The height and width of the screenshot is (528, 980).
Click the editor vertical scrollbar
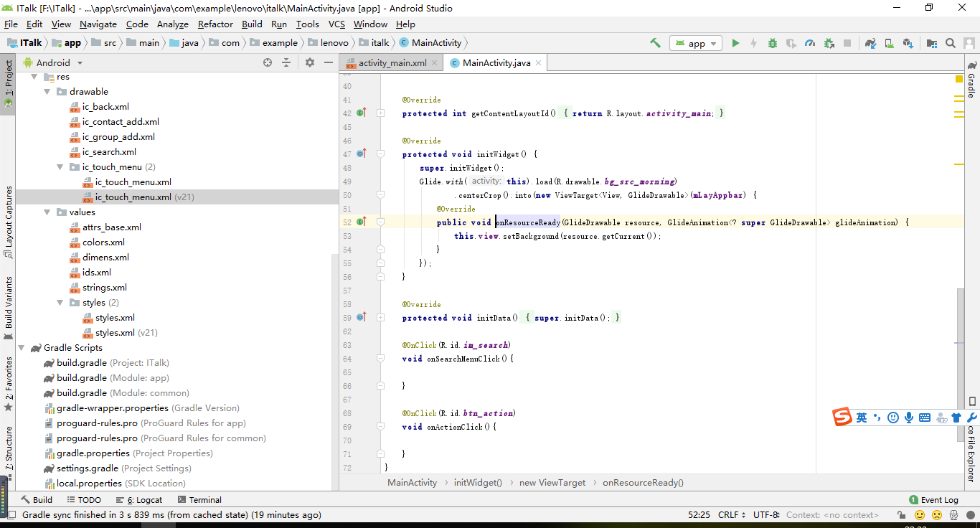(961, 364)
